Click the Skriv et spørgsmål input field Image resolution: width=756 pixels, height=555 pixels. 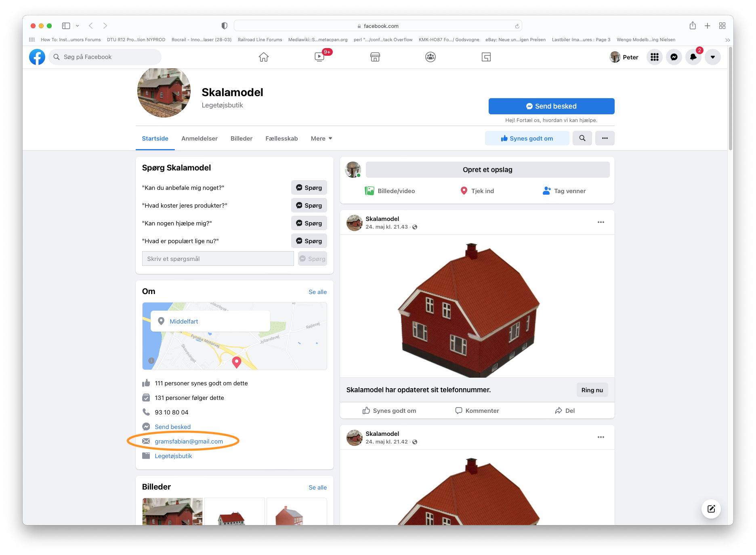point(218,259)
